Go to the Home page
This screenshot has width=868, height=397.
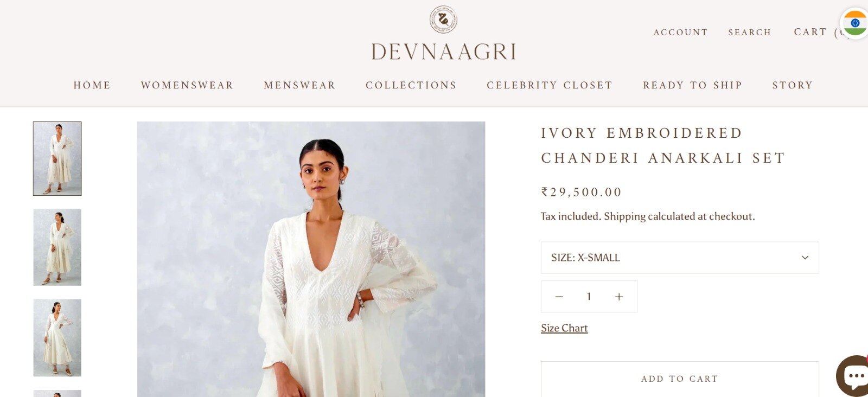coord(92,85)
